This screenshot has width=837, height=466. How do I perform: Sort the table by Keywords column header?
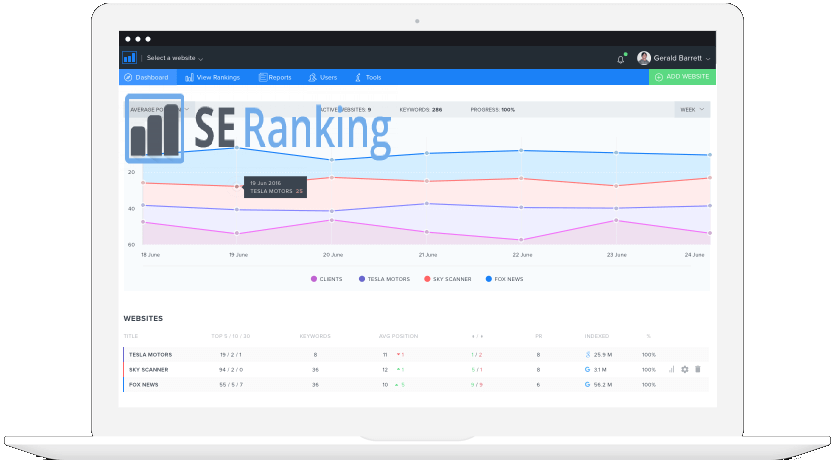(x=314, y=336)
